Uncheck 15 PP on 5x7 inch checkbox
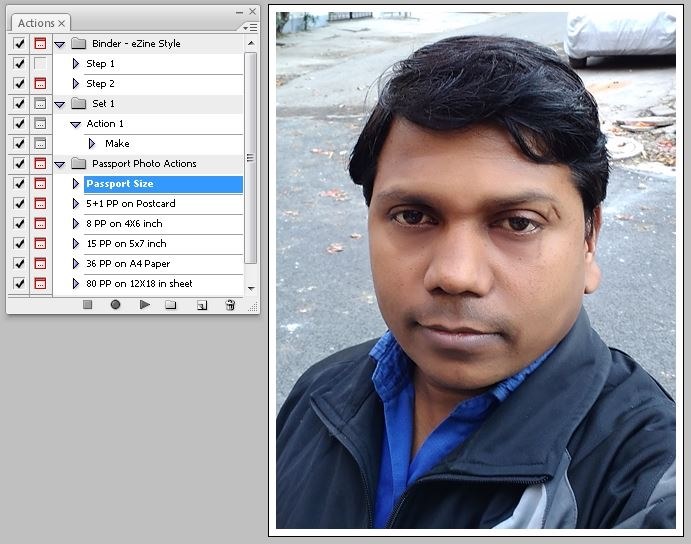691x544 pixels. point(19,243)
